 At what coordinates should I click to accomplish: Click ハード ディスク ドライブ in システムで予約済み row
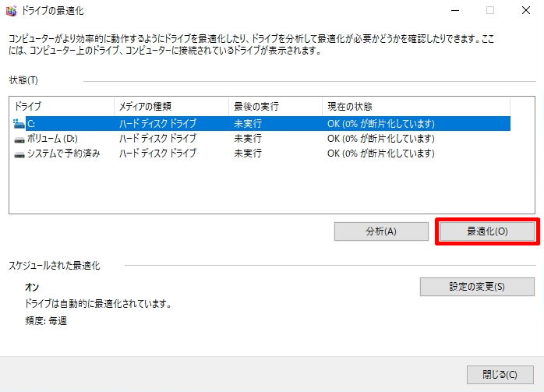pyautogui.click(x=158, y=153)
